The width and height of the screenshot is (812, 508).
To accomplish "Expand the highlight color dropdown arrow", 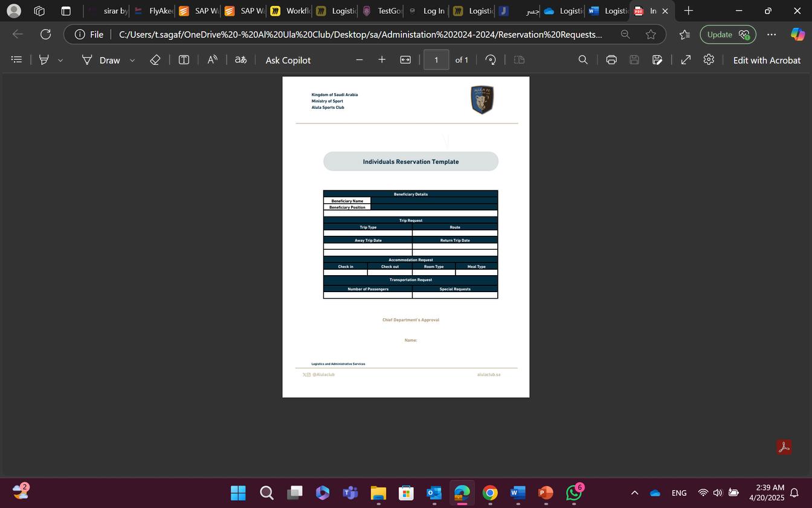I will tap(60, 60).
